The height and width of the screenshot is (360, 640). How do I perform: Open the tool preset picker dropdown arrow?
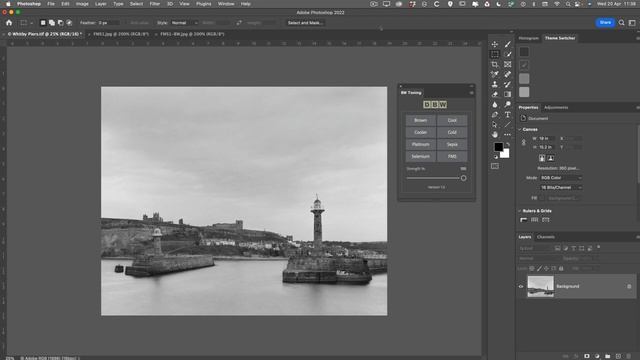coord(31,23)
